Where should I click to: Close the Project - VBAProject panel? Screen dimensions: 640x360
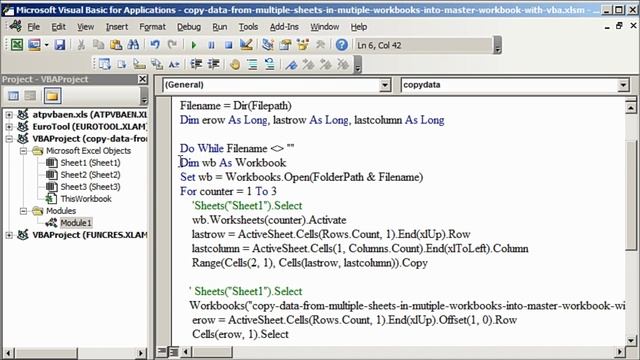142,79
